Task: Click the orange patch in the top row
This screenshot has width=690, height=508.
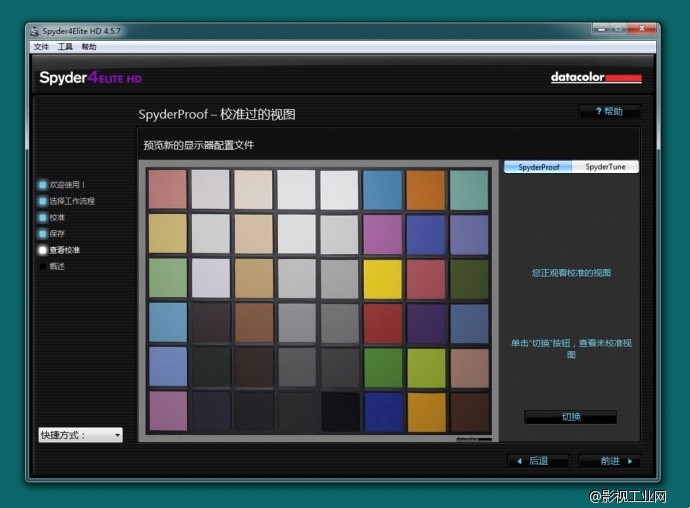Action: pyautogui.click(x=426, y=190)
